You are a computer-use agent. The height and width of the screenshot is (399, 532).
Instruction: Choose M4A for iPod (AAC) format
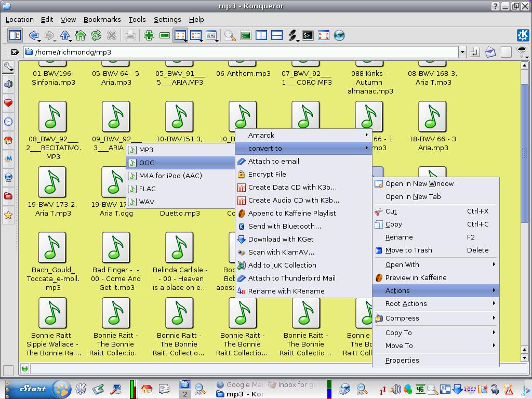coord(180,176)
